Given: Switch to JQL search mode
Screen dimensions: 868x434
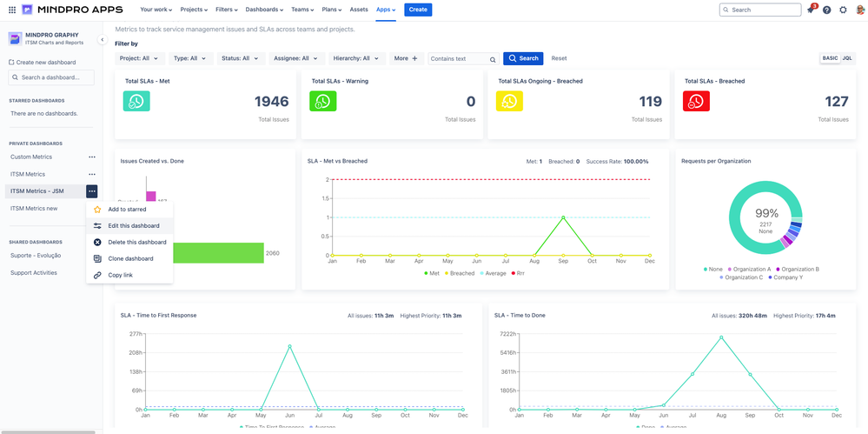Looking at the screenshot, I should pyautogui.click(x=847, y=58).
